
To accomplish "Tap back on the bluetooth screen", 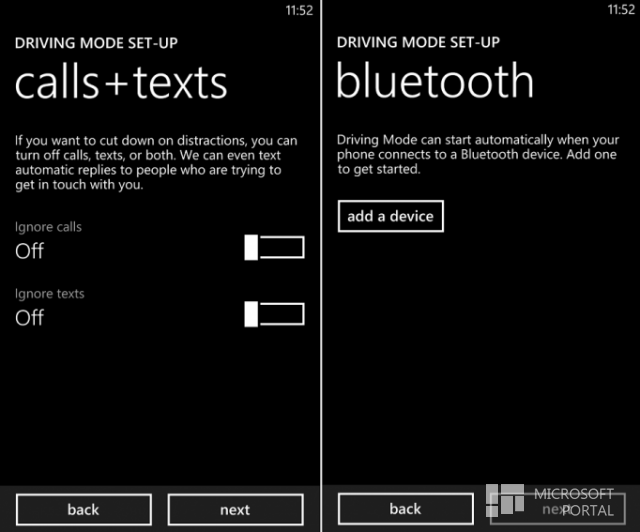I will [406, 509].
